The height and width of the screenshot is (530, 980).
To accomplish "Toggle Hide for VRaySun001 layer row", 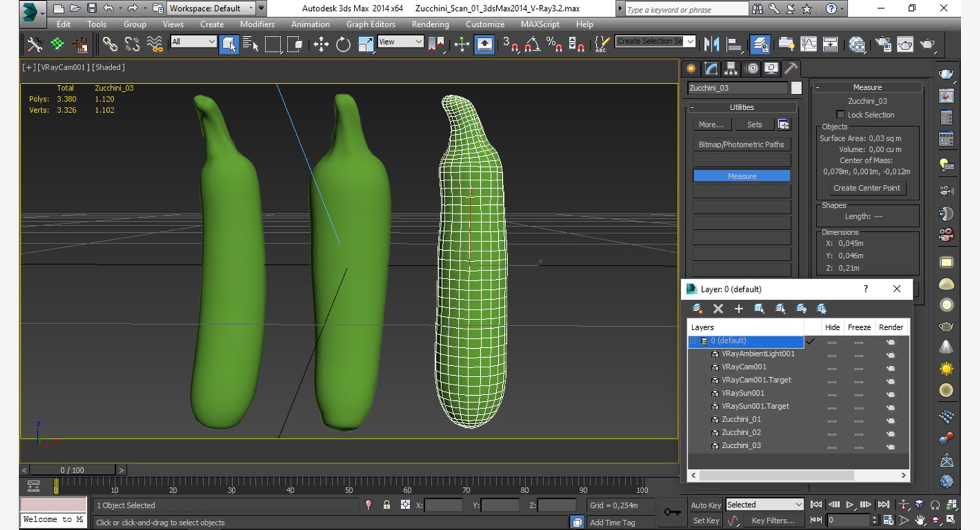I will point(832,395).
